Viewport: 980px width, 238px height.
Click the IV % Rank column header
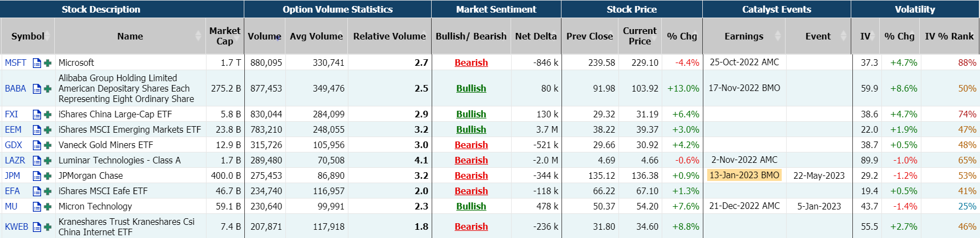click(x=949, y=36)
